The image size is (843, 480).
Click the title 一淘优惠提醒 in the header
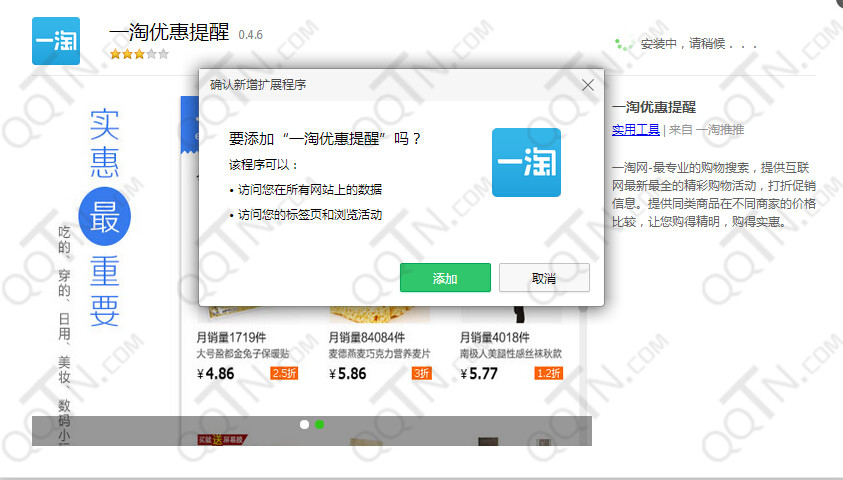pyautogui.click(x=169, y=32)
